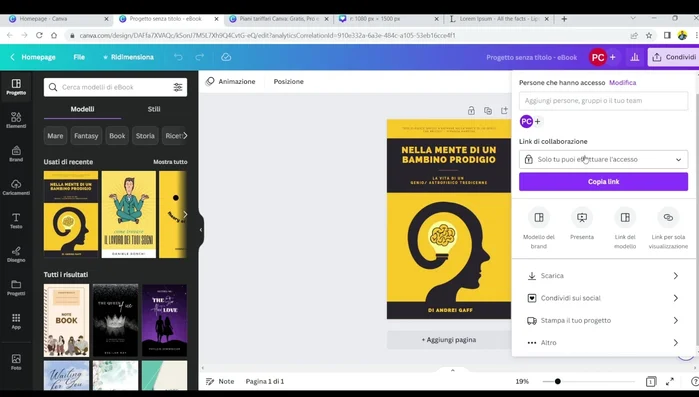Click Mostra tutto for recent templates
The image size is (699, 397).
[x=170, y=162]
